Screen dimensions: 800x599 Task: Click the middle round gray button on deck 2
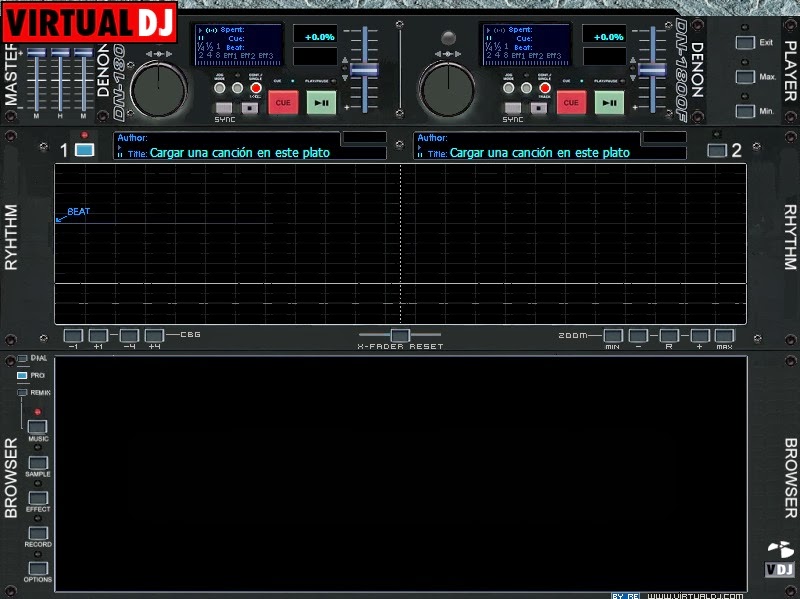tap(526, 88)
